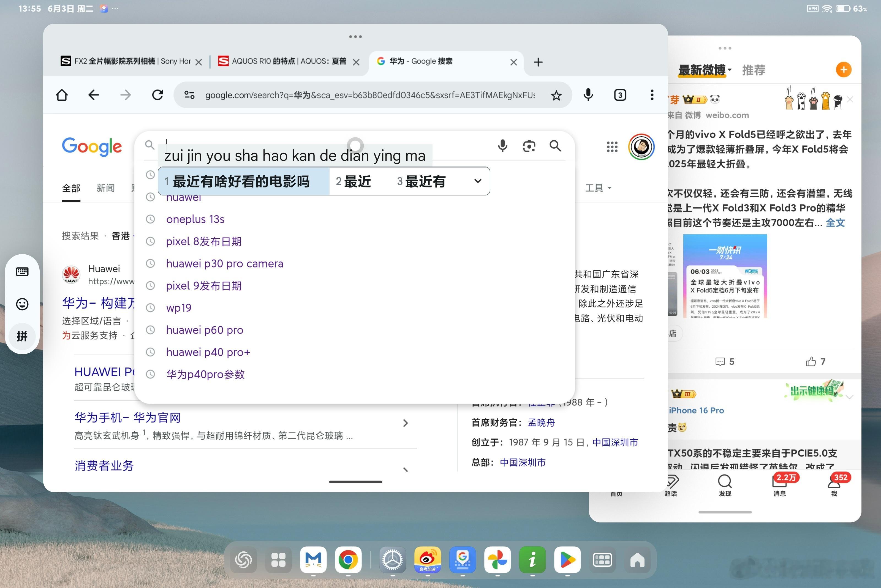Open Google Photos from the dock
Viewport: 881px width, 588px height.
click(x=497, y=559)
